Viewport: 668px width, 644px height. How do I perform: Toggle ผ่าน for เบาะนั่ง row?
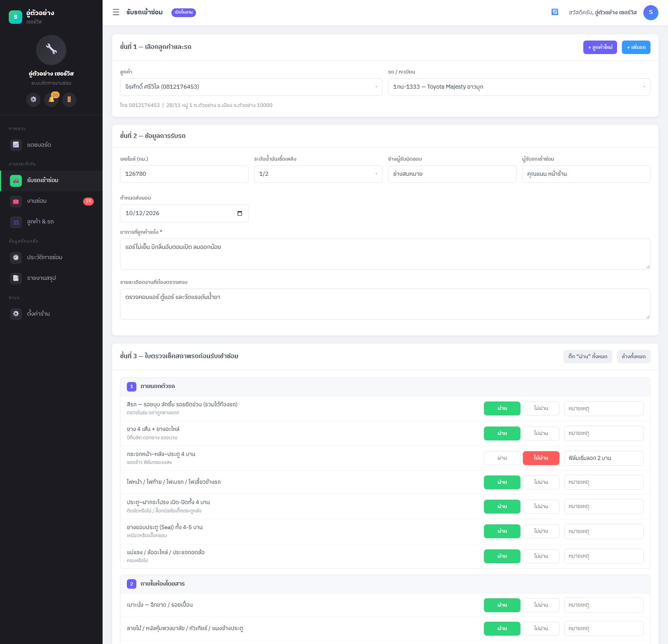(502, 605)
